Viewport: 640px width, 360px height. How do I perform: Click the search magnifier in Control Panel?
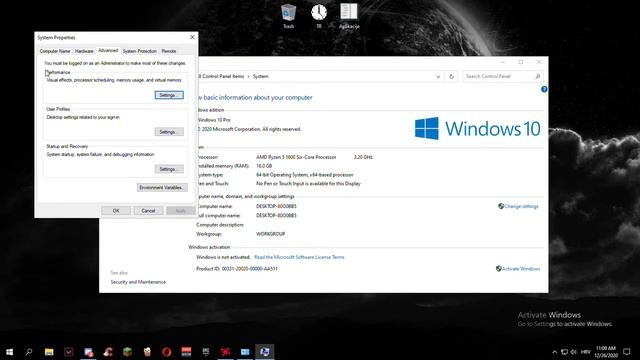point(538,76)
